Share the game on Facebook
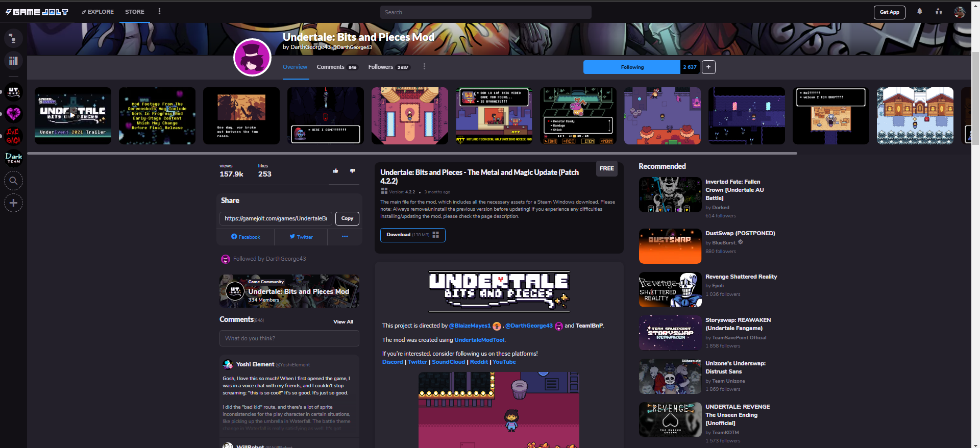Screen dimensions: 980x448 [x=246, y=237]
